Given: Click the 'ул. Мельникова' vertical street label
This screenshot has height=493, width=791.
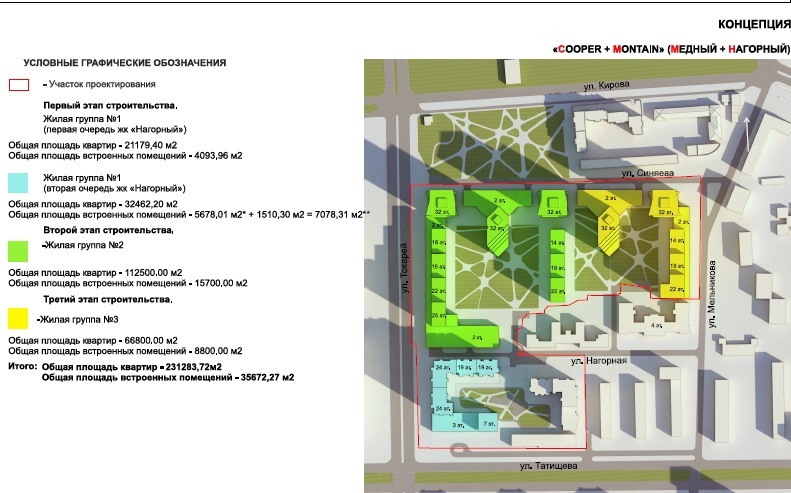Looking at the screenshot, I should [x=712, y=290].
